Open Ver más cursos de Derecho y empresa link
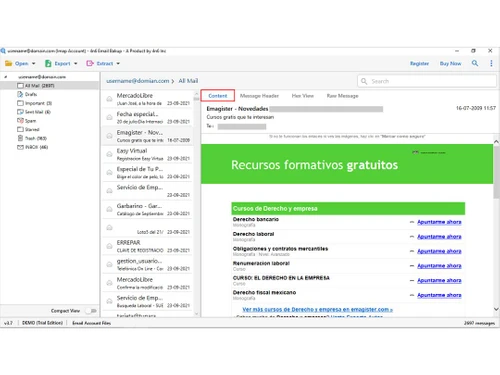500x375 pixels. pos(317,309)
